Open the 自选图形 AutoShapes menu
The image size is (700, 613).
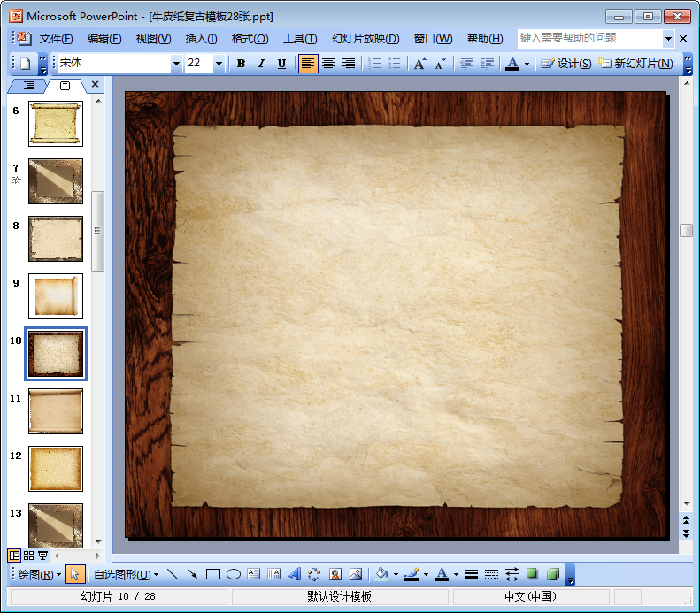point(123,574)
